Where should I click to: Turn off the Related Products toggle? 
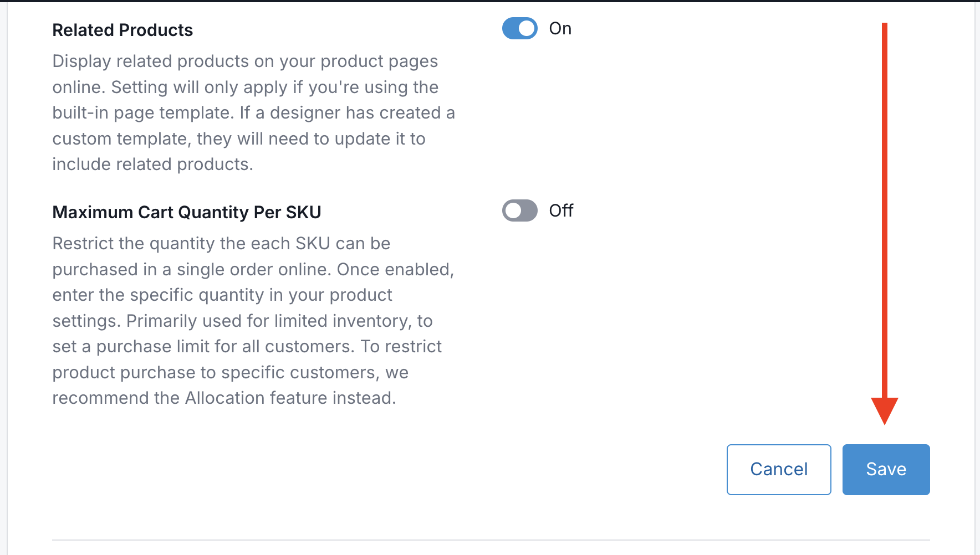[519, 28]
